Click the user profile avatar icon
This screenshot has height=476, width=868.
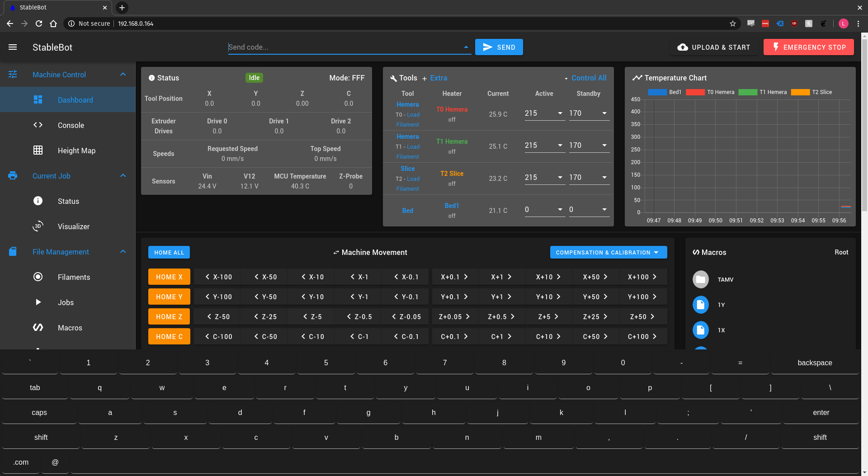click(844, 24)
